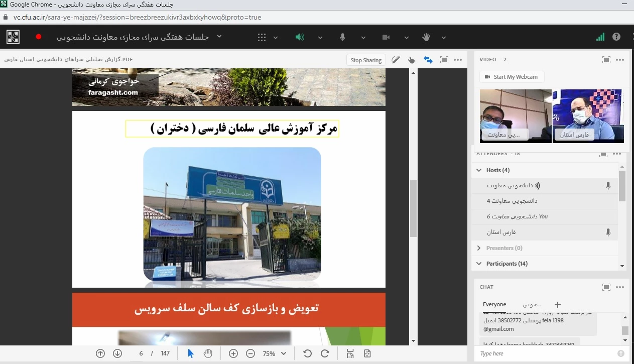Image resolution: width=634 pixels, height=364 pixels.
Task: Add a new chat tab with plus
Action: pos(557,304)
